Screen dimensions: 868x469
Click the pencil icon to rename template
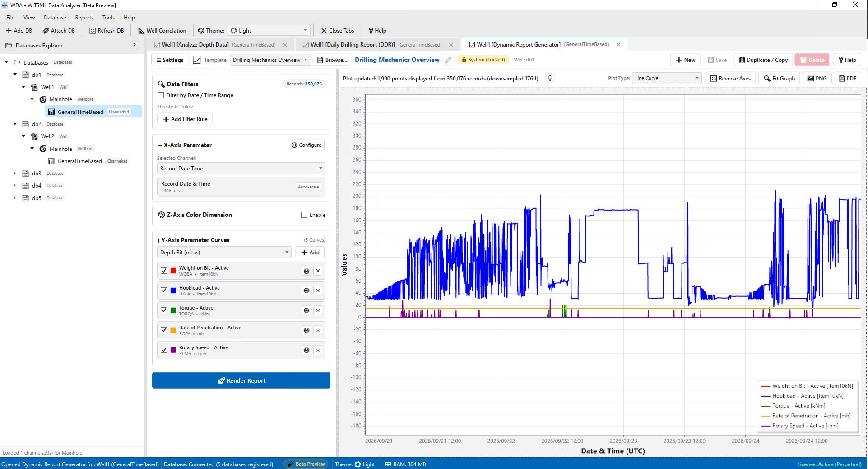coord(448,60)
